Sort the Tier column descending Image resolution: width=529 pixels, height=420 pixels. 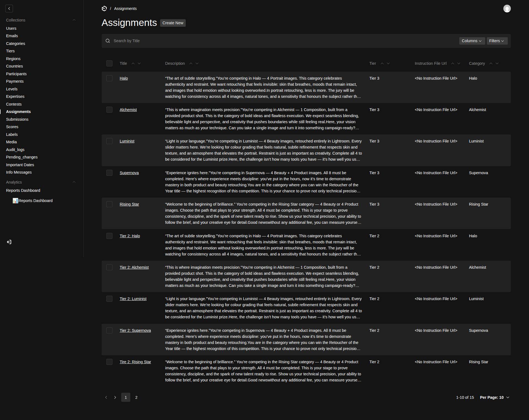(x=388, y=63)
